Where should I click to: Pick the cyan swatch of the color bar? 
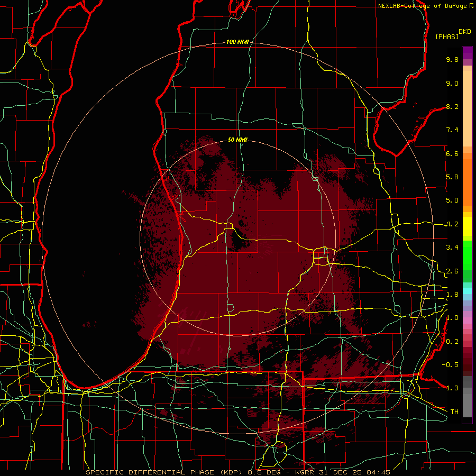(467, 290)
